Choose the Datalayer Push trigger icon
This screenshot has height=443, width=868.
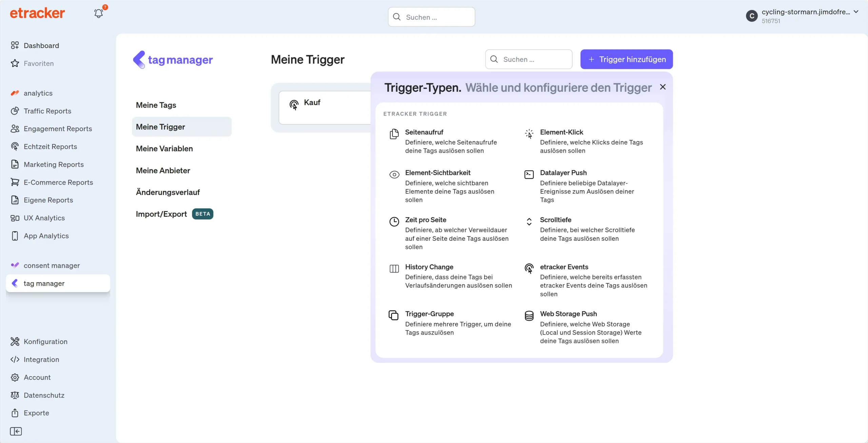(x=529, y=174)
